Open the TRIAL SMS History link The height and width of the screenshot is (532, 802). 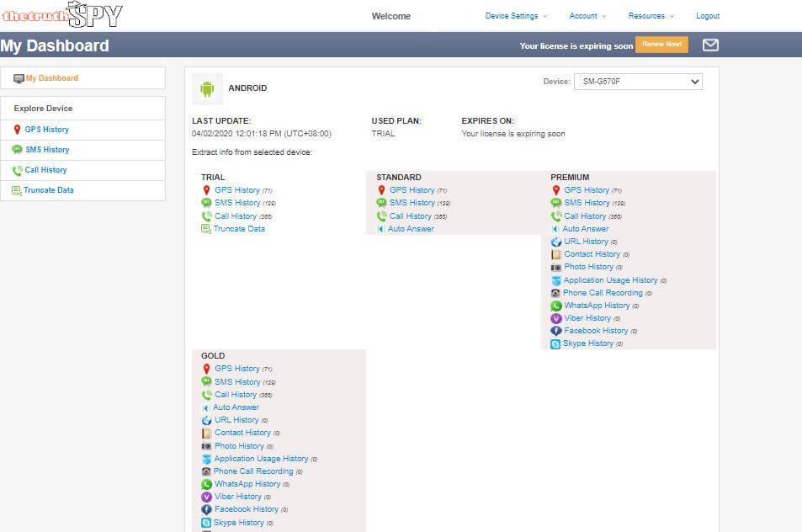click(237, 203)
